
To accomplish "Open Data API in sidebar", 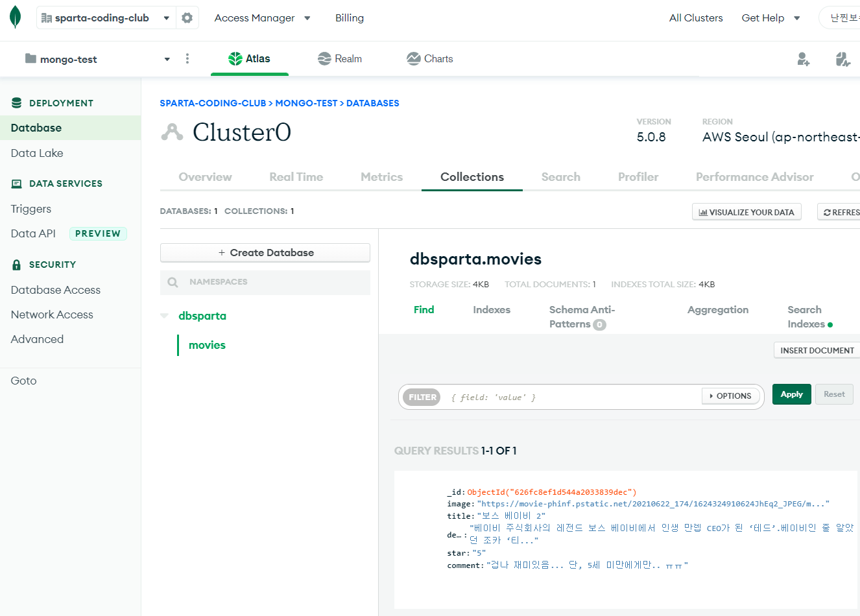I will click(33, 233).
